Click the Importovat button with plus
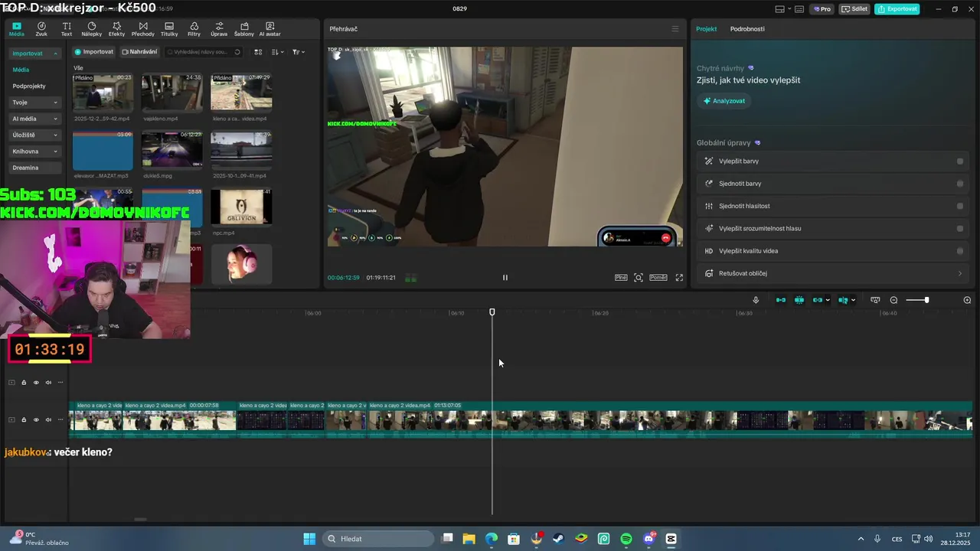This screenshot has height=551, width=980. [94, 52]
